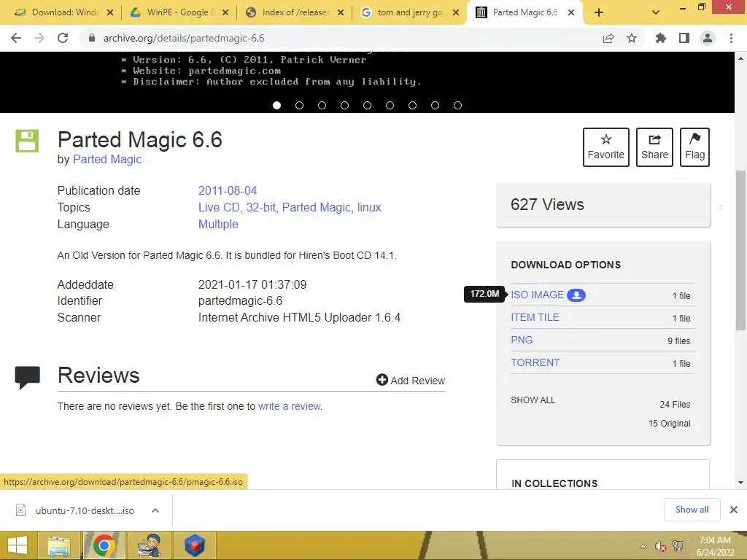The image size is (747, 560).
Task: Select the ninth screenshot carousel dot
Action: (458, 105)
